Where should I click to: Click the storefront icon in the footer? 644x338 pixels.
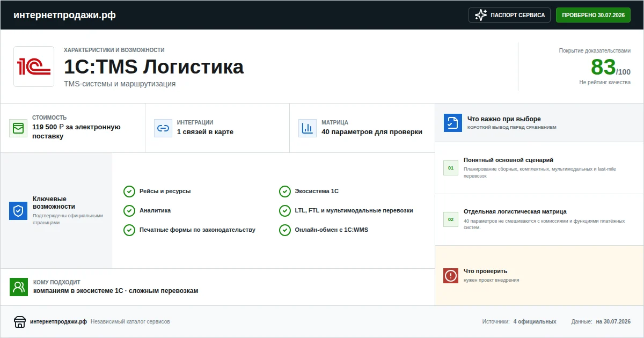pyautogui.click(x=20, y=322)
